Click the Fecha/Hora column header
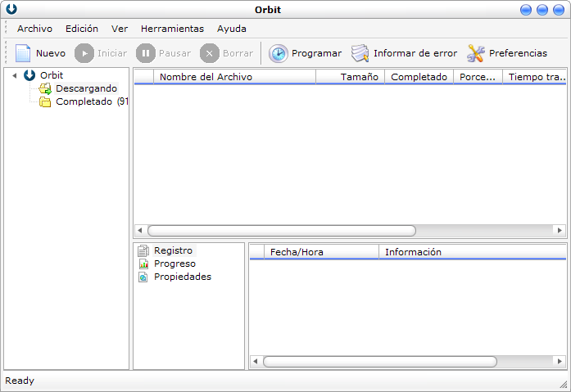571x392 pixels. (x=297, y=252)
